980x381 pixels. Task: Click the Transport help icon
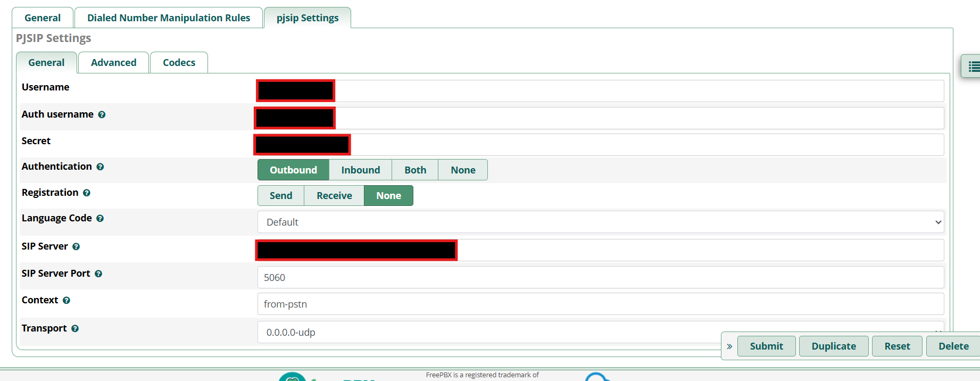(x=75, y=329)
